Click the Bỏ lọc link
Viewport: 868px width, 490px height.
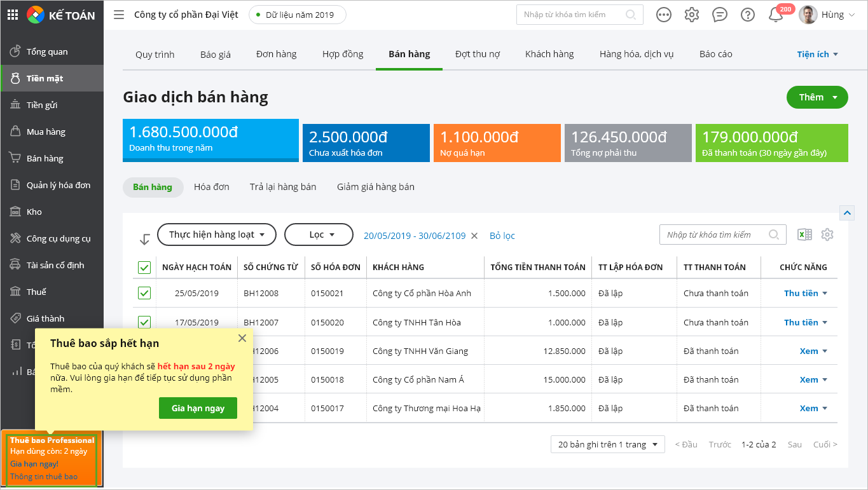click(502, 236)
